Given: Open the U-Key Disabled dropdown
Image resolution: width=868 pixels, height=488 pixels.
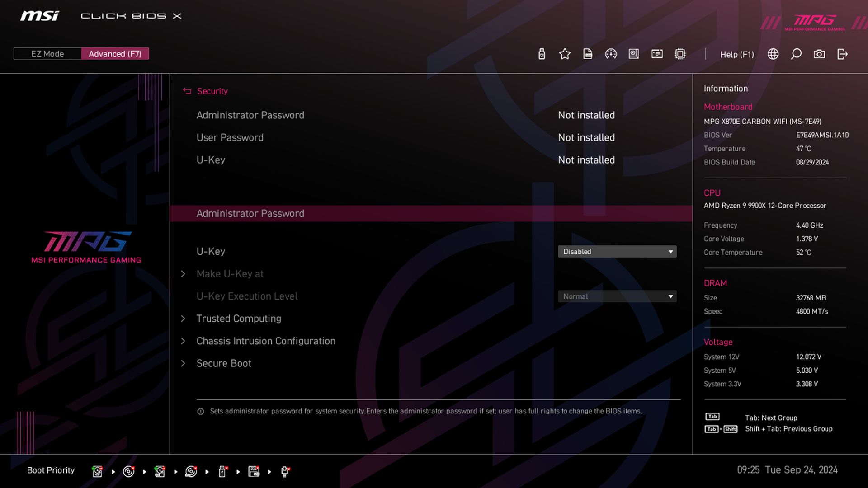Looking at the screenshot, I should (x=617, y=252).
